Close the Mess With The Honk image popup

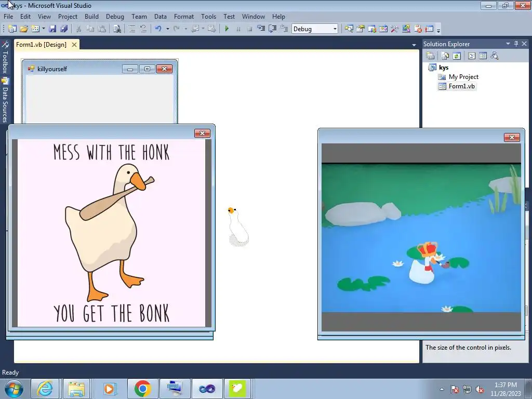202,134
